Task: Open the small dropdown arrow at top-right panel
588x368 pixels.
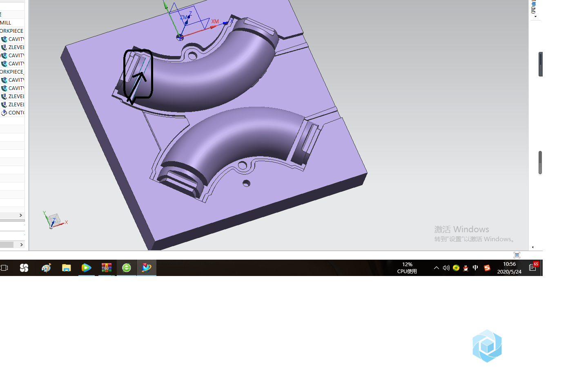Action: (x=535, y=17)
